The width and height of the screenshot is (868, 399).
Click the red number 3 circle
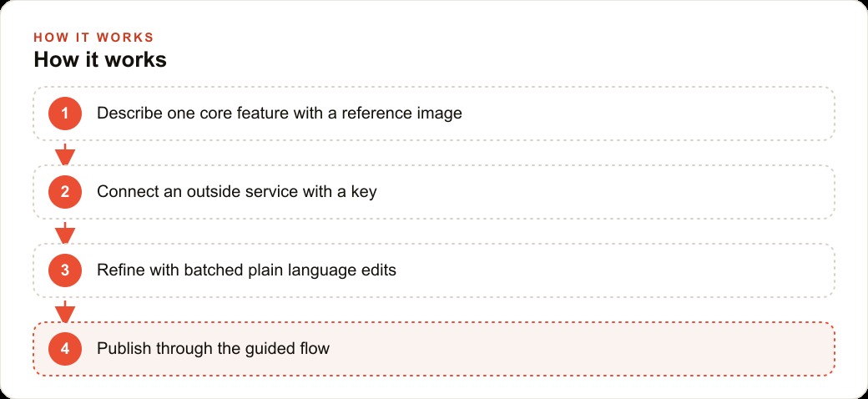click(65, 270)
